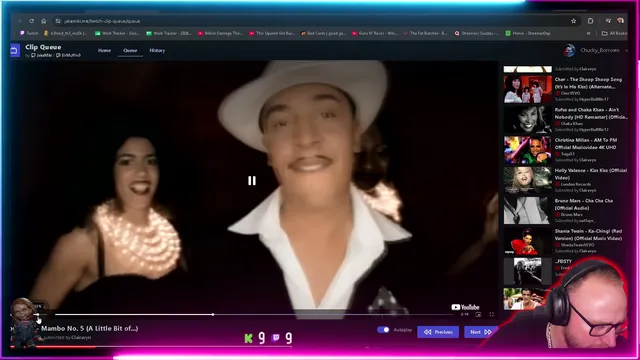Click the purple Twitch count icon
Image resolution: width=640 pixels, height=360 pixels.
click(276, 338)
